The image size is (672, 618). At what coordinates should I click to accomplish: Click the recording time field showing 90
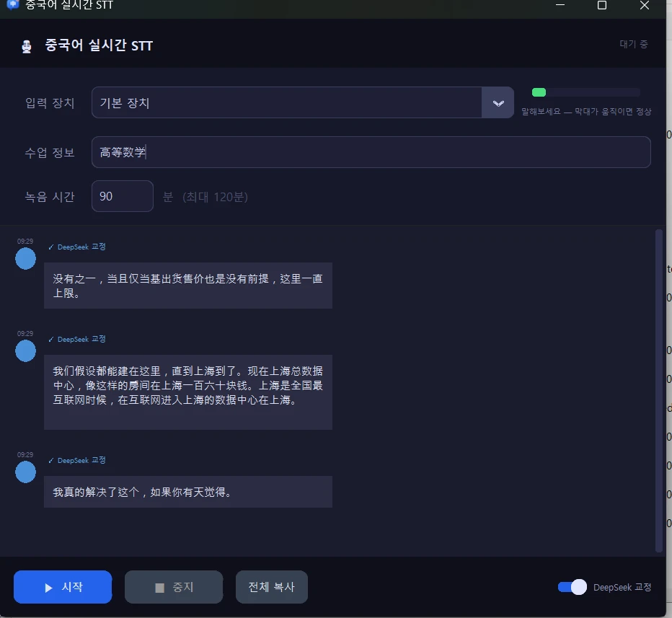click(x=123, y=196)
